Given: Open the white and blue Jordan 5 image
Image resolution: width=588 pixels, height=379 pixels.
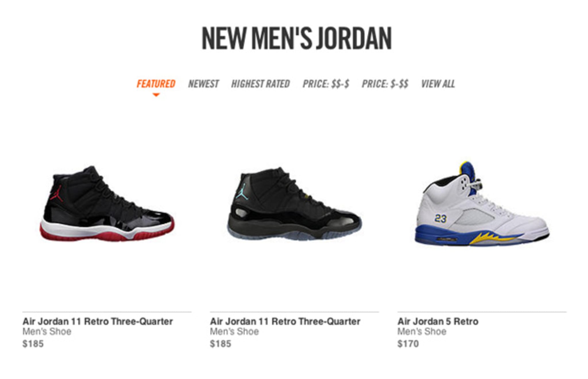Looking at the screenshot, I should (482, 204).
